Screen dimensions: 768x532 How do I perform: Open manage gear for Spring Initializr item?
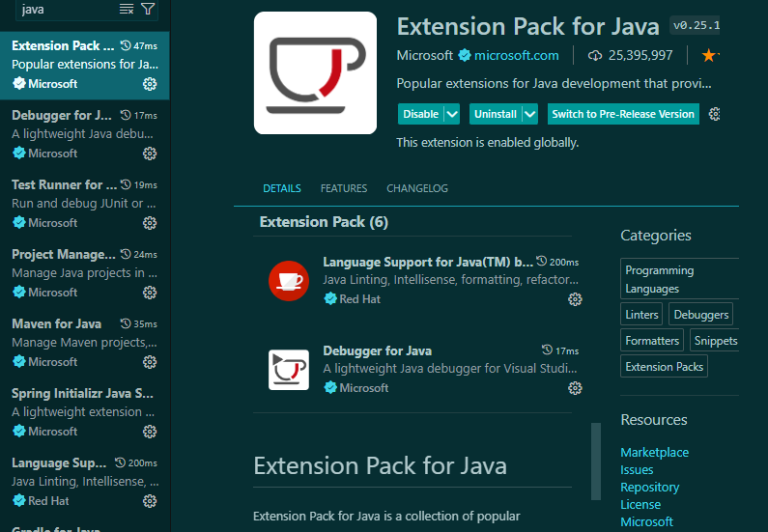click(x=150, y=432)
